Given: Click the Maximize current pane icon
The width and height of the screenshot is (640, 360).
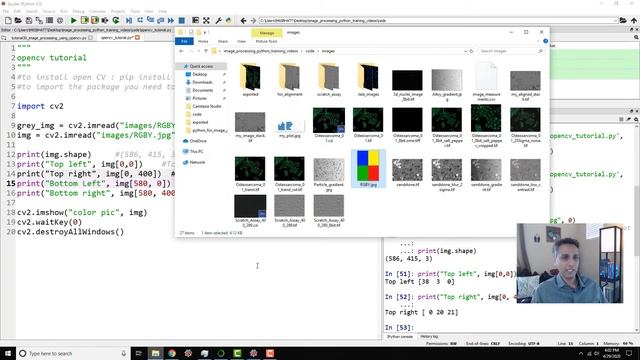Looking at the screenshot, I should click(207, 20).
